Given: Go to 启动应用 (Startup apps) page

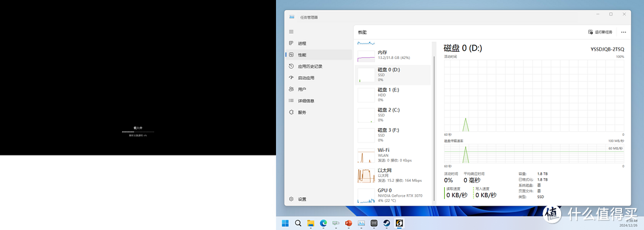Looking at the screenshot, I should (318, 77).
